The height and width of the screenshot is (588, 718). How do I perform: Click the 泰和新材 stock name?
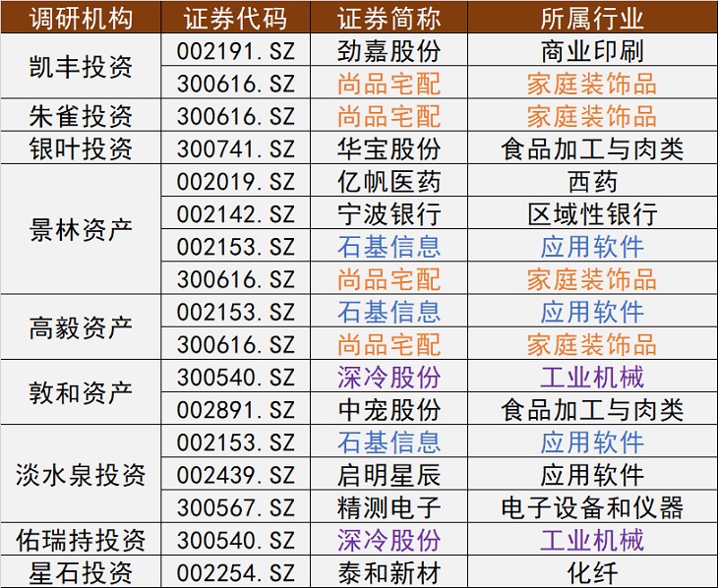pos(389,572)
